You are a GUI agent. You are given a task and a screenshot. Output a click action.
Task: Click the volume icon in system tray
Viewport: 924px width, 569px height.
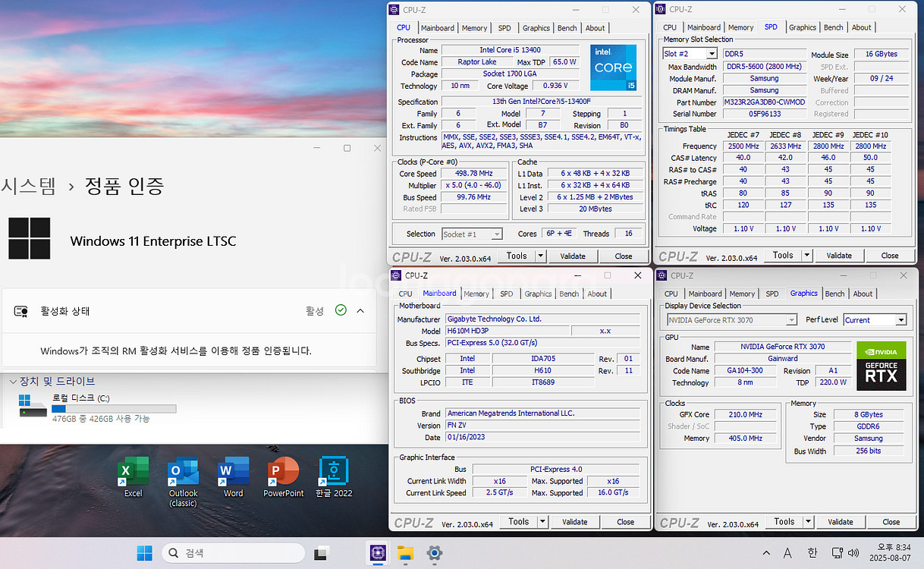click(853, 553)
